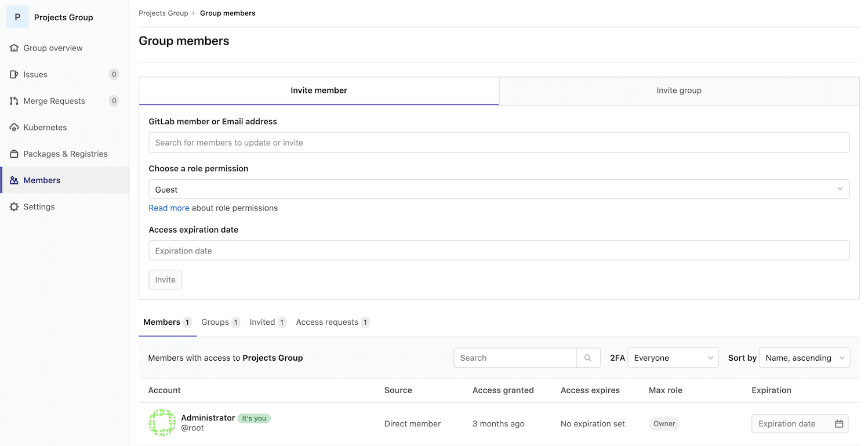This screenshot has height=446, width=868.
Task: Click the Merge Requests sidebar icon
Action: coord(14,101)
